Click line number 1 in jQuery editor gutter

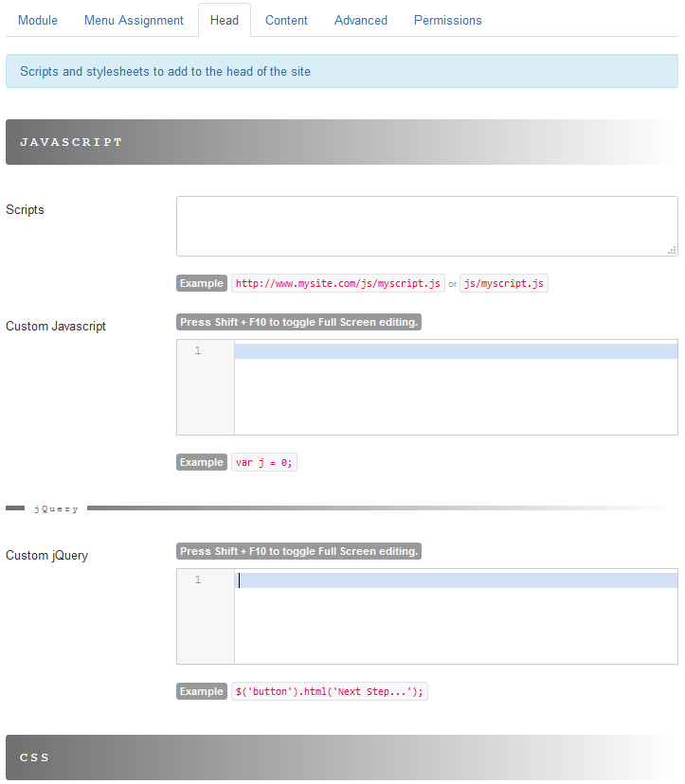pos(198,580)
